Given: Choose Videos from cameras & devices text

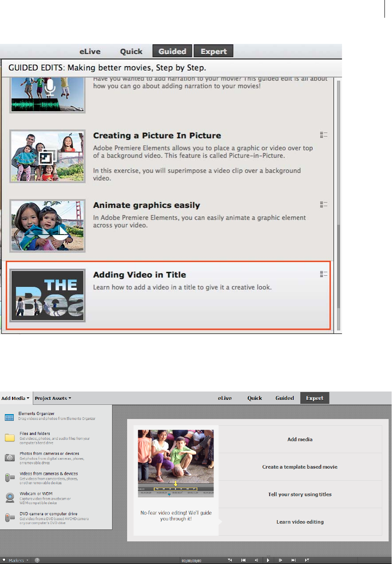Looking at the screenshot, I should click(x=48, y=474).
